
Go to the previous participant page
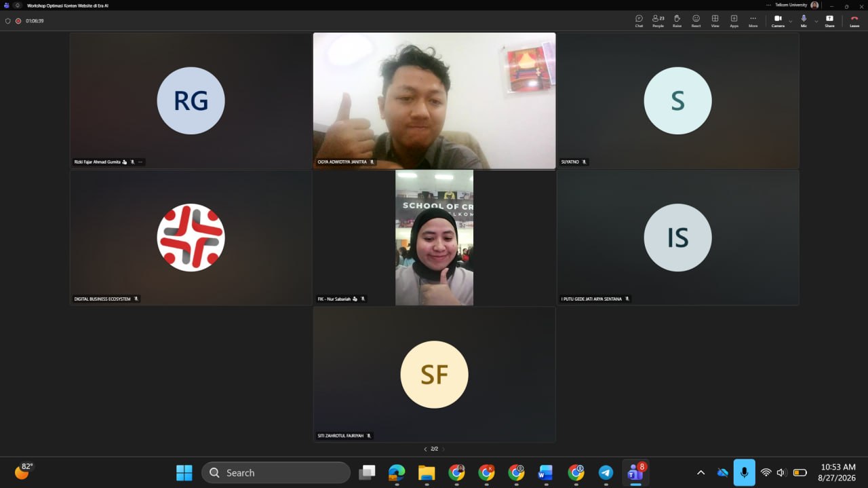[x=425, y=449]
